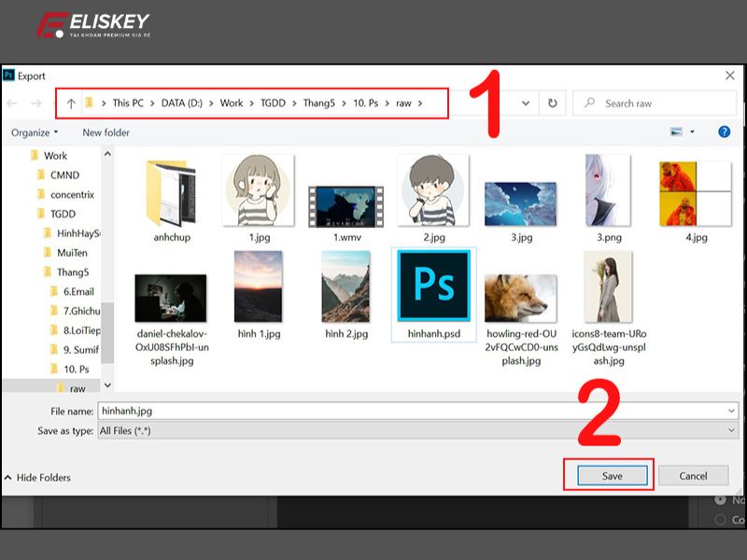The image size is (747, 560).
Task: Cancel the export dialog
Action: (x=694, y=475)
